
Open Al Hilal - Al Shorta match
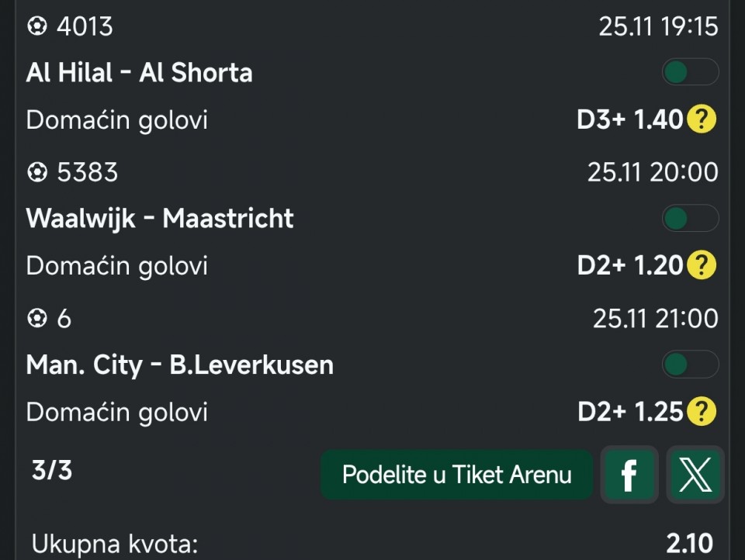coord(140,73)
